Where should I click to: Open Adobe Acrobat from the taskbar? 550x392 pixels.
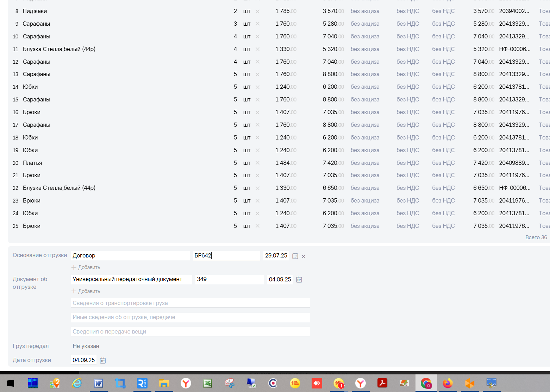[x=382, y=383]
